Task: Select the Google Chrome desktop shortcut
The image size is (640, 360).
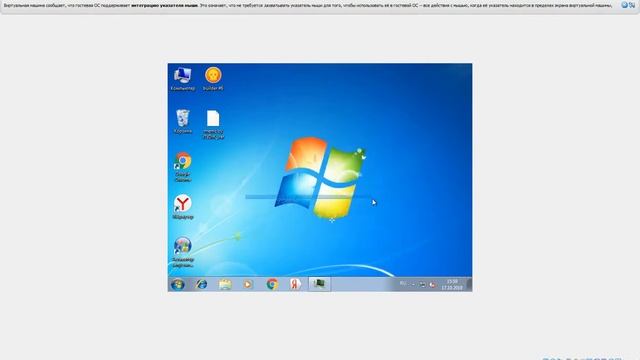Action: pos(182,167)
